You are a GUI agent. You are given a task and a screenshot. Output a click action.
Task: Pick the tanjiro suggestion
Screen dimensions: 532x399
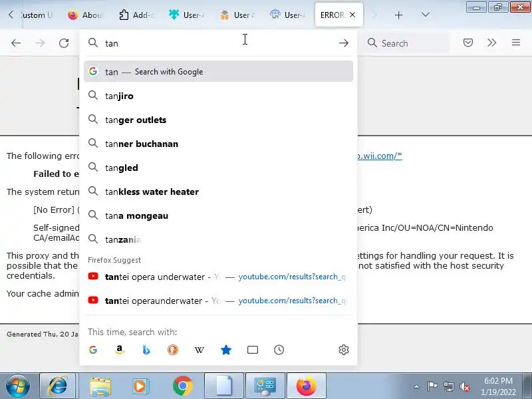pos(219,96)
